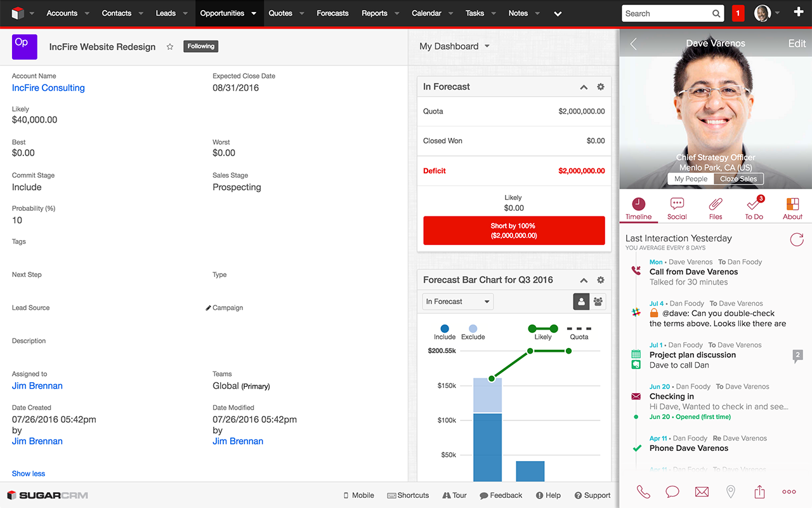Image resolution: width=812 pixels, height=508 pixels.
Task: Toggle the Following button off
Action: click(x=200, y=46)
